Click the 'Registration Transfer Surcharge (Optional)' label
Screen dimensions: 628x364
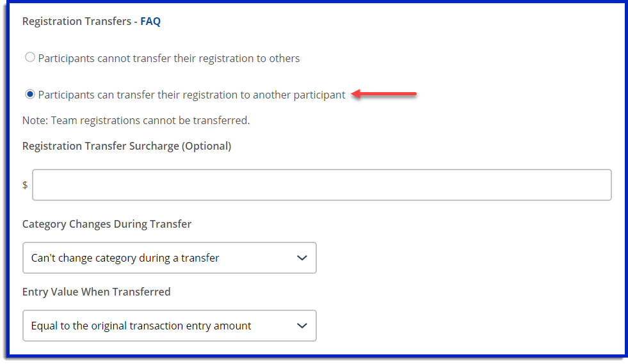click(x=127, y=146)
